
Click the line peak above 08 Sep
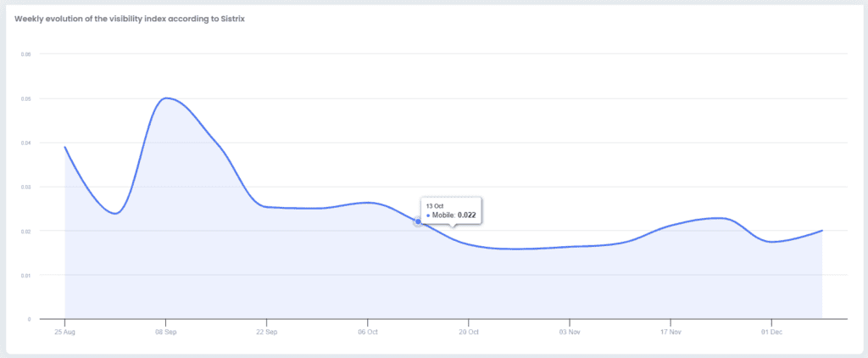pos(166,98)
